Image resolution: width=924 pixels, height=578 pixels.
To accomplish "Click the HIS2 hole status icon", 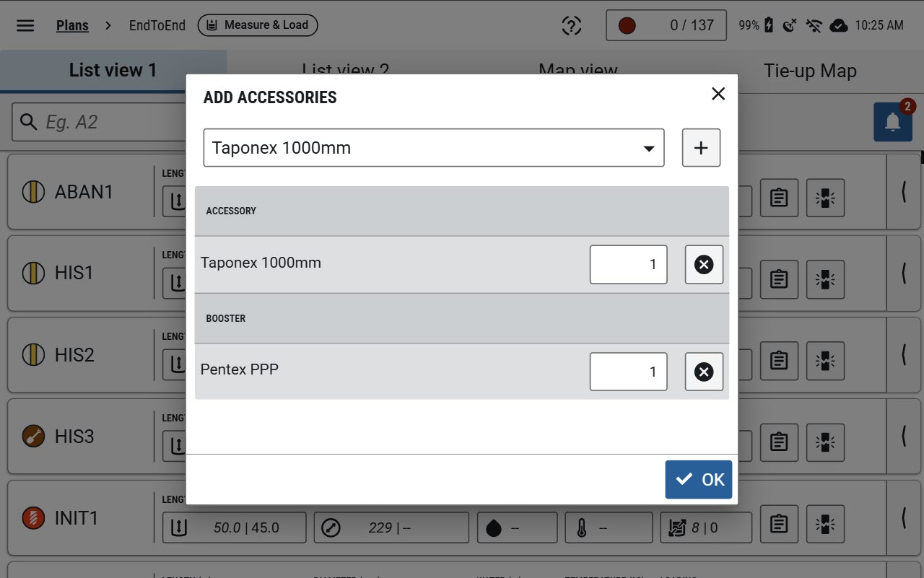I will [33, 355].
